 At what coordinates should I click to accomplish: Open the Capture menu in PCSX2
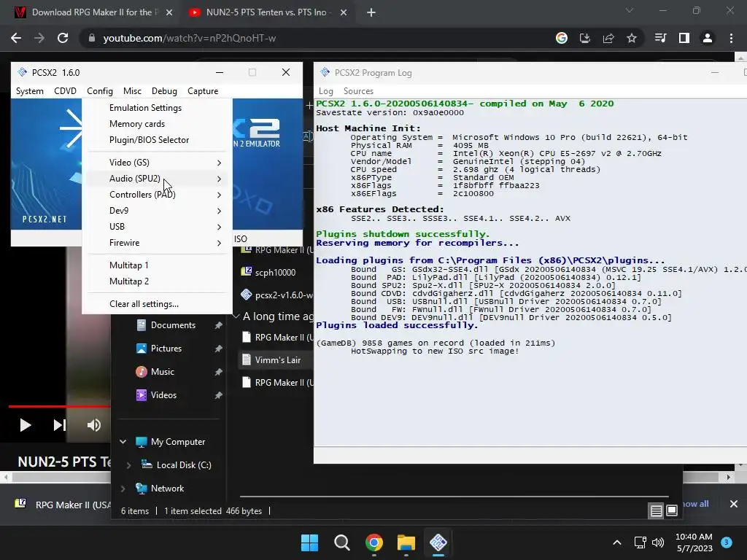point(203,91)
